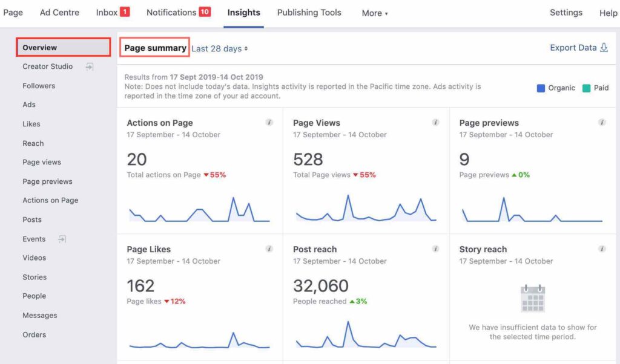Click the external link icon beside Events
The image size is (620, 364).
click(62, 239)
